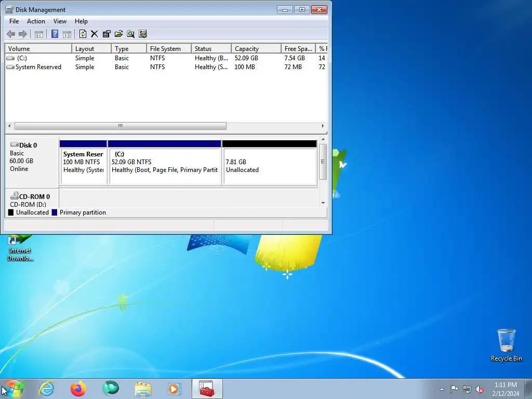Click the Forward arrow toolbar icon
This screenshot has width=532, height=399.
point(23,34)
